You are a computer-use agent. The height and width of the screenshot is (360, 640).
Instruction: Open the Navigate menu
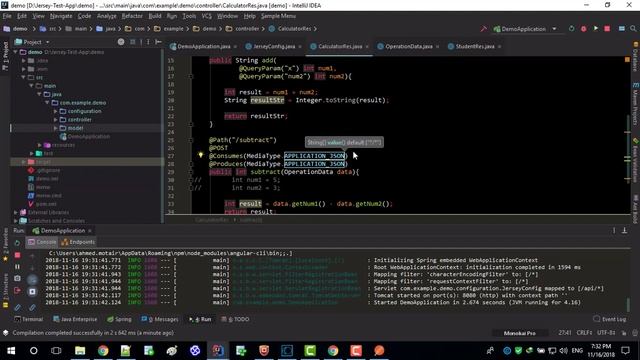[x=61, y=16]
